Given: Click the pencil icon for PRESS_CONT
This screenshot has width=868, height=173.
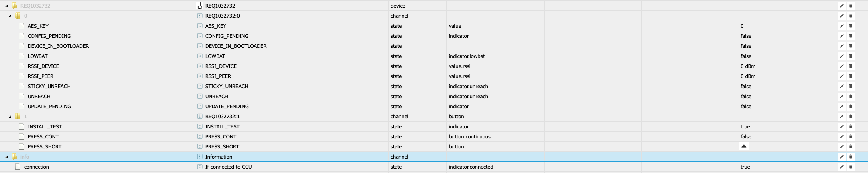Looking at the screenshot, I should tap(841, 137).
